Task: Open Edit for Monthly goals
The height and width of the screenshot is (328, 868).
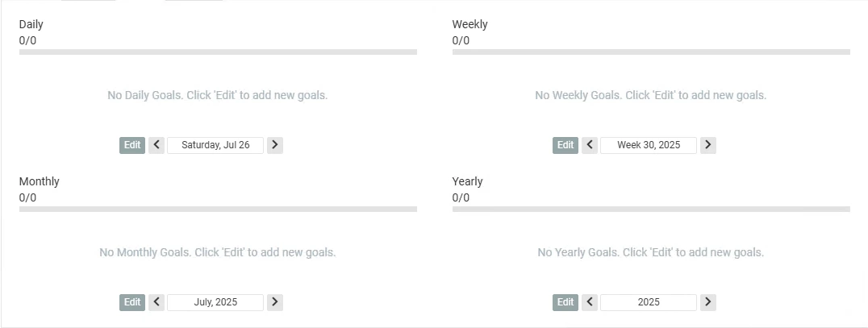Action: click(x=132, y=302)
